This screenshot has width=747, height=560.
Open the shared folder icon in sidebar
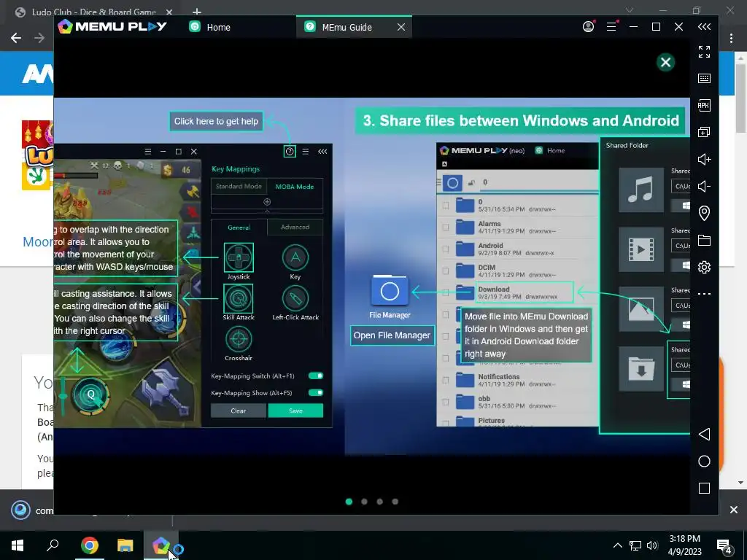pos(704,240)
